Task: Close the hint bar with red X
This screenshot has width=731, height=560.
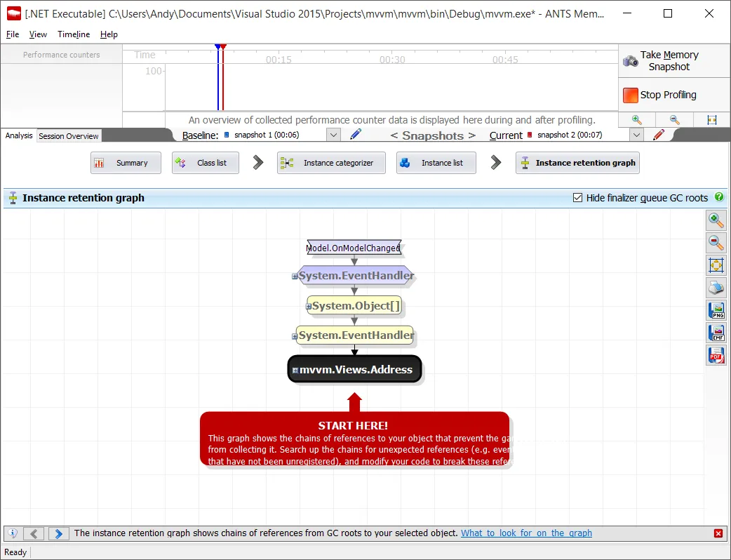Action: click(x=718, y=533)
